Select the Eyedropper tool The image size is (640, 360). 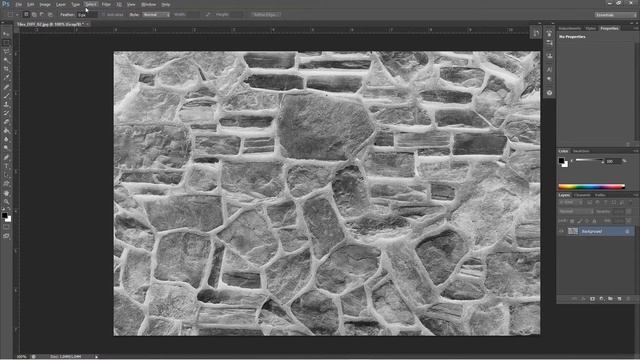[x=6, y=78]
